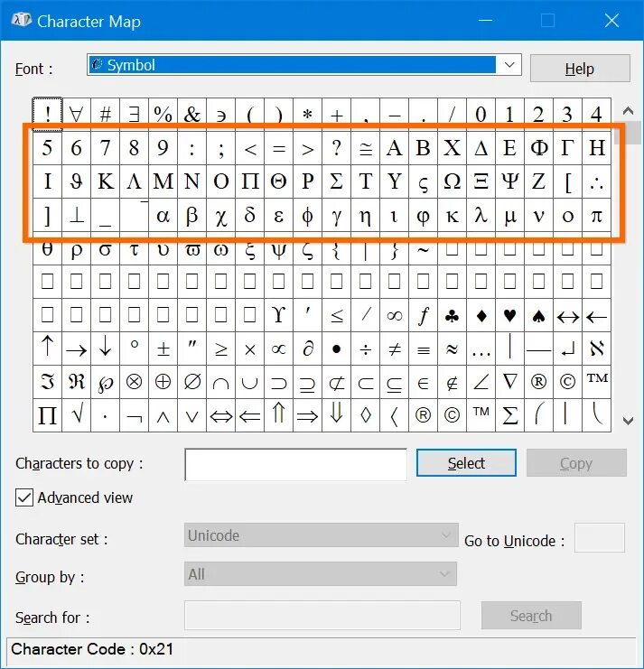Pick the heart suit (♥) symbol
The image size is (644, 669).
pos(510,315)
